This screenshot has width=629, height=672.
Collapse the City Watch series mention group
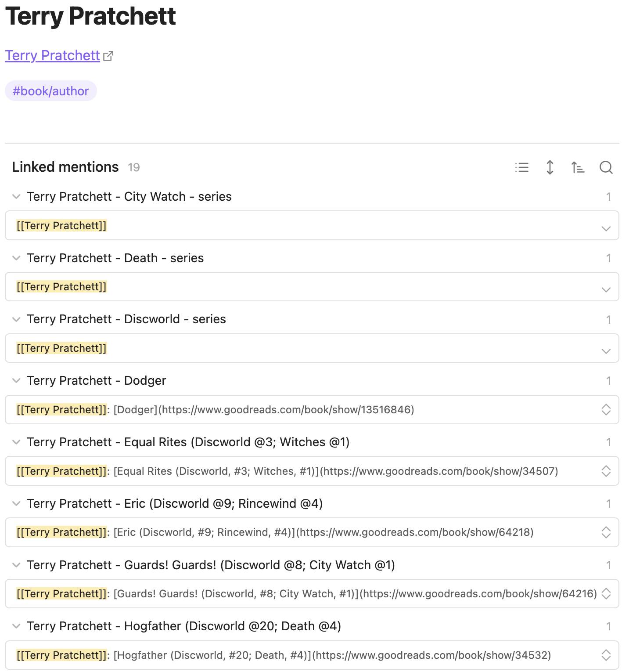tap(16, 196)
